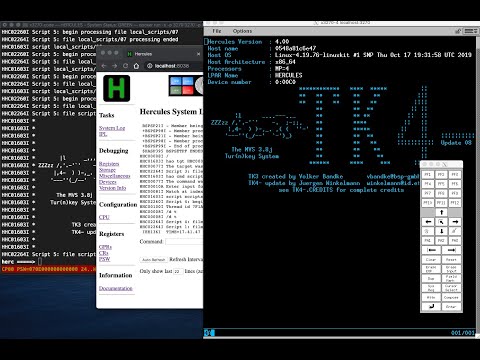Click the Reset key on the keypad
The height and width of the screenshot is (360, 480).
451,259
